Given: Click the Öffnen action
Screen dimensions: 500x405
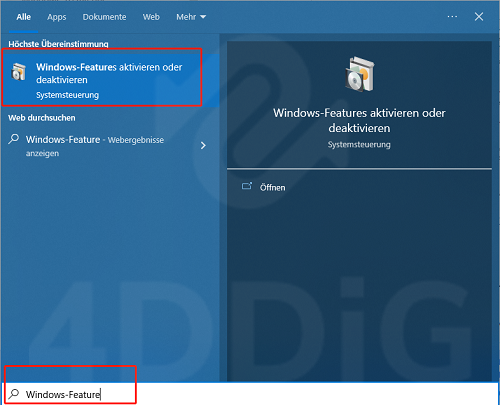Looking at the screenshot, I should click(272, 188).
